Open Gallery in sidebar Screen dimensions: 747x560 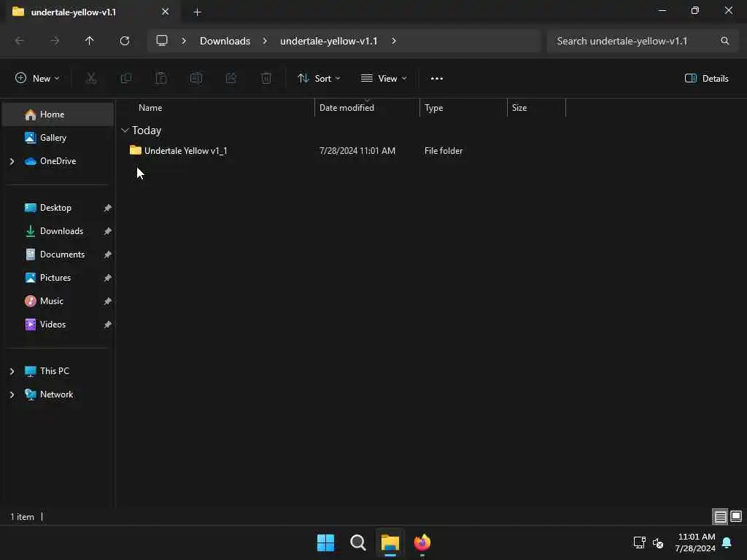tap(58, 138)
